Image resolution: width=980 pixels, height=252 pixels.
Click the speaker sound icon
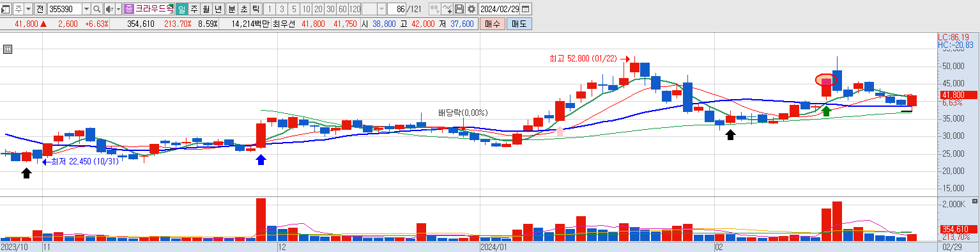point(109,9)
